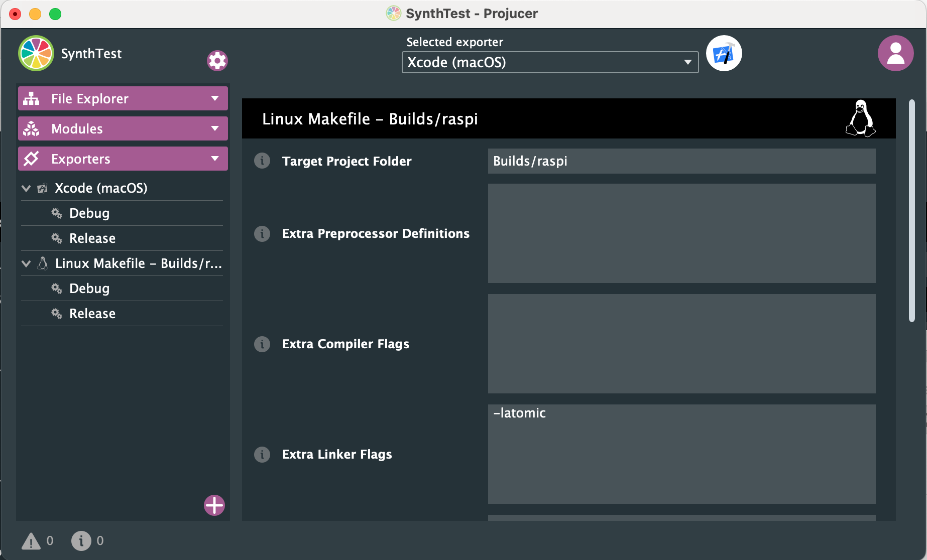Show info for Extra Compiler Flags
The width and height of the screenshot is (927, 560).
point(262,344)
